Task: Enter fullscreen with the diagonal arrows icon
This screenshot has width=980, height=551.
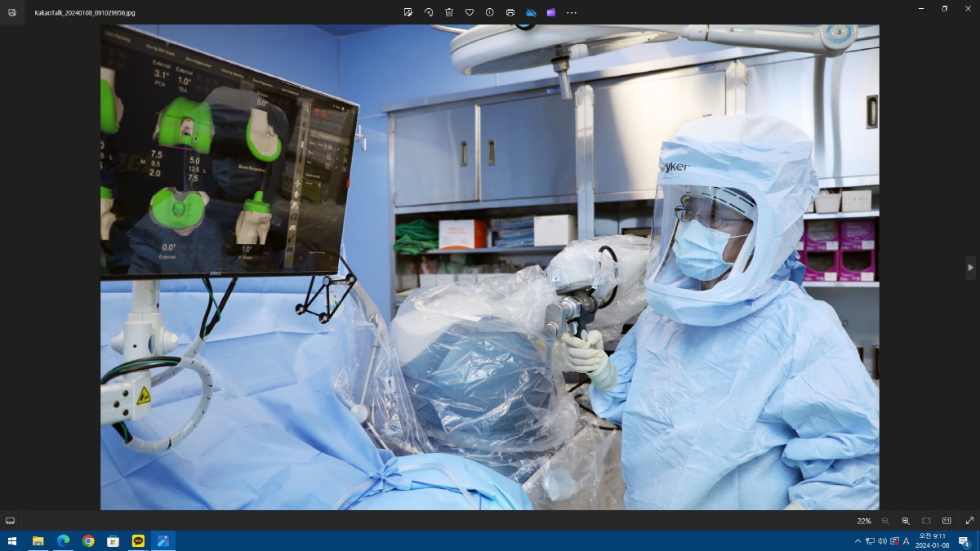Action: coord(969,521)
